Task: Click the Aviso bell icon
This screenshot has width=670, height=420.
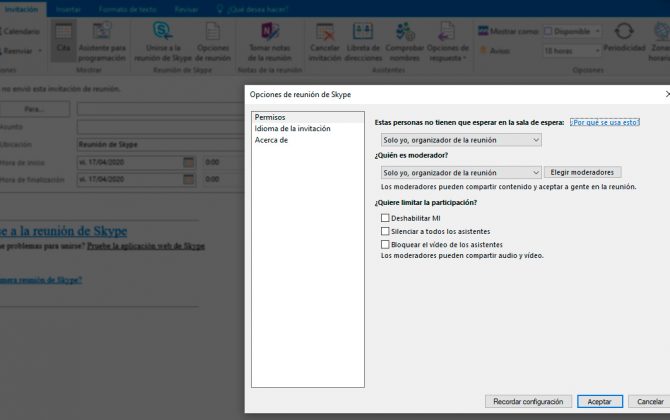Action: [483, 50]
